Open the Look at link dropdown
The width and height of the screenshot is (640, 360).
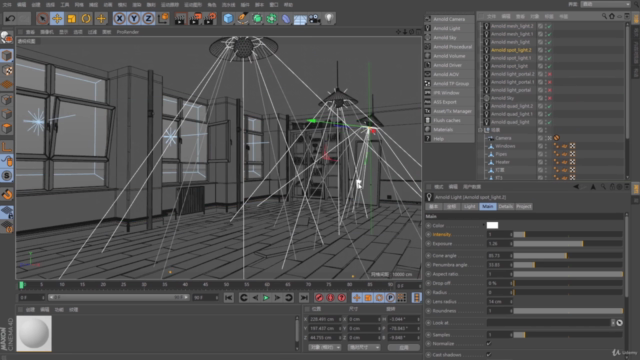pyautogui.click(x=613, y=323)
